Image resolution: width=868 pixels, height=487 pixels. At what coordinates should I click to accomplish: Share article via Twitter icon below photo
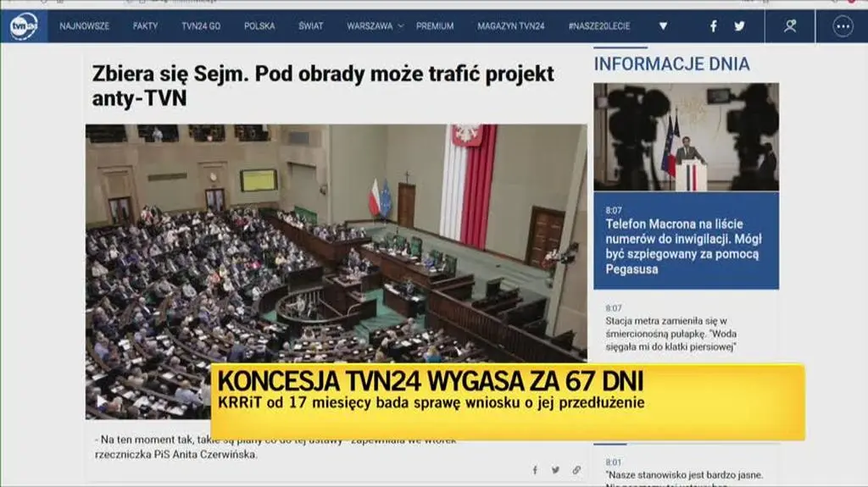[x=555, y=470]
